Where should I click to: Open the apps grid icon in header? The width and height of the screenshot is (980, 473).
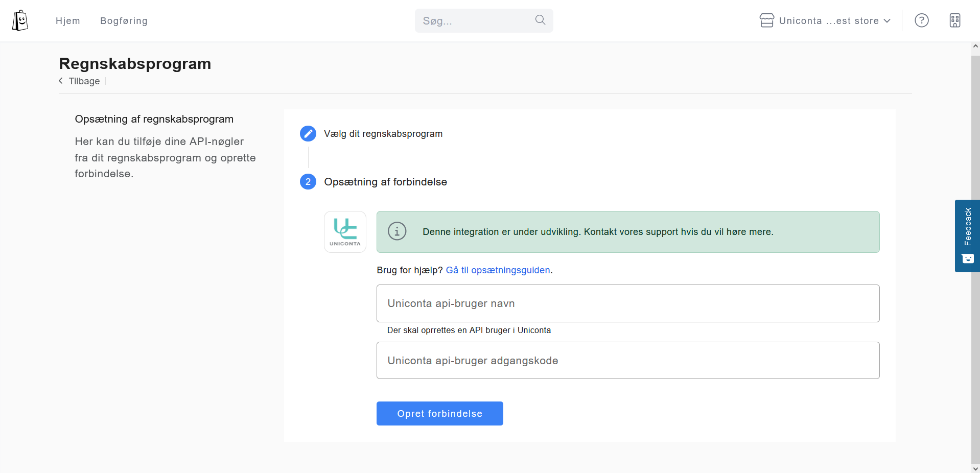click(x=954, y=20)
